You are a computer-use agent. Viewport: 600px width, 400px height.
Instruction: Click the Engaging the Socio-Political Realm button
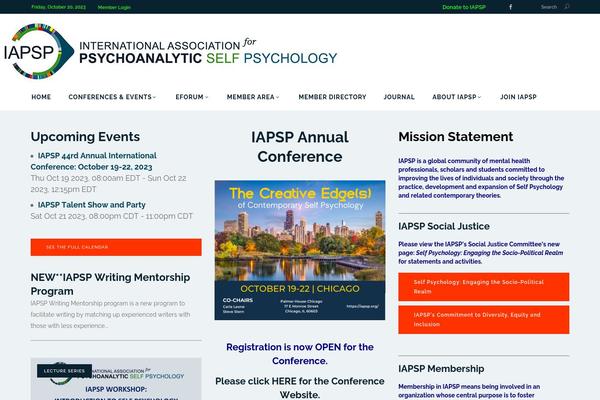coord(484,287)
